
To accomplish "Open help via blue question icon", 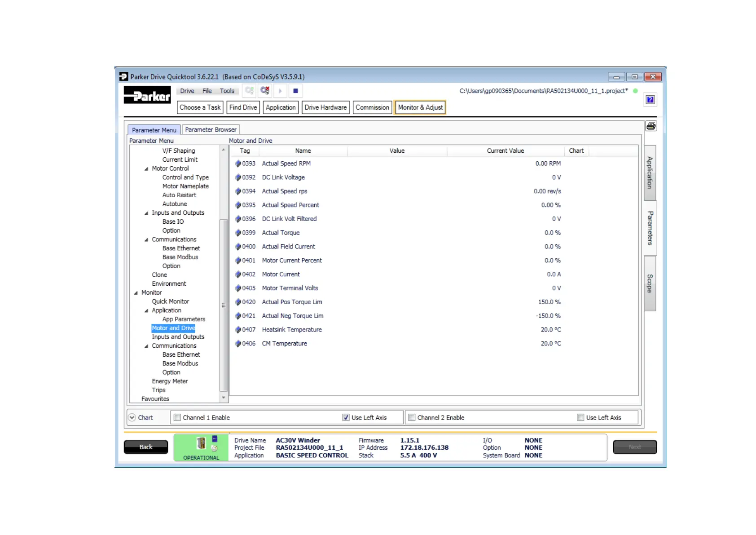I will coord(650,100).
